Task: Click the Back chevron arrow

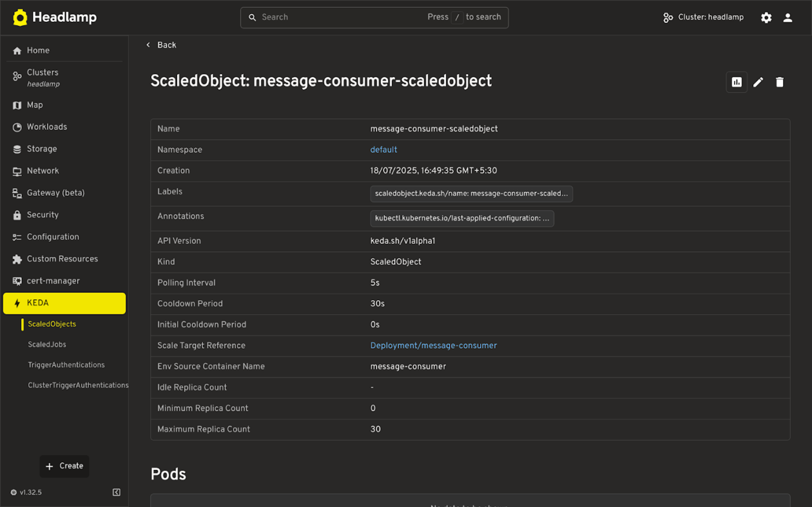Action: pos(148,45)
